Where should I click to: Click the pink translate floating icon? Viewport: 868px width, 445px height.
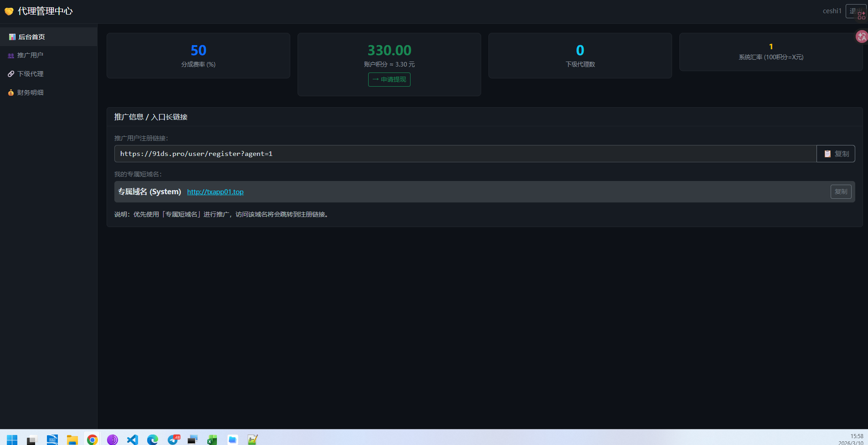click(x=861, y=36)
